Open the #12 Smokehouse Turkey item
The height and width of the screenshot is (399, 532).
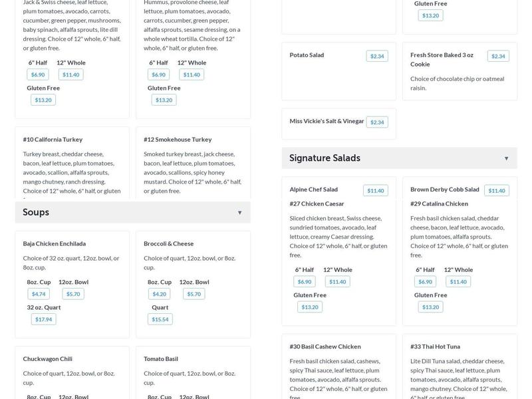(178, 140)
